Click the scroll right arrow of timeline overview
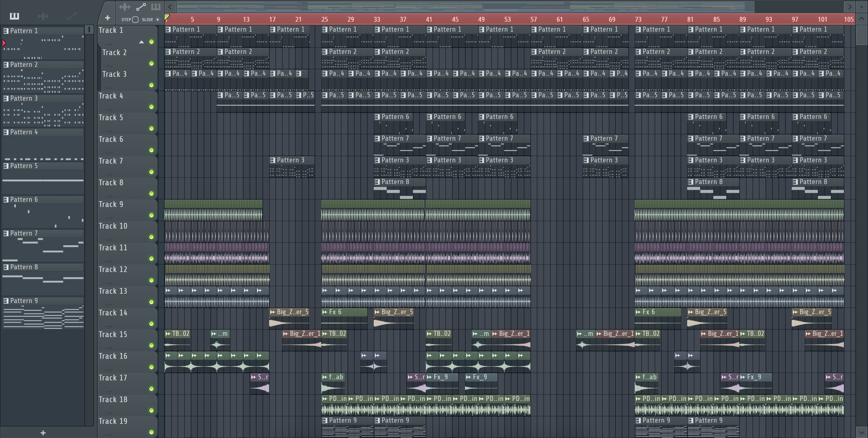The image size is (868, 438). [850, 6]
